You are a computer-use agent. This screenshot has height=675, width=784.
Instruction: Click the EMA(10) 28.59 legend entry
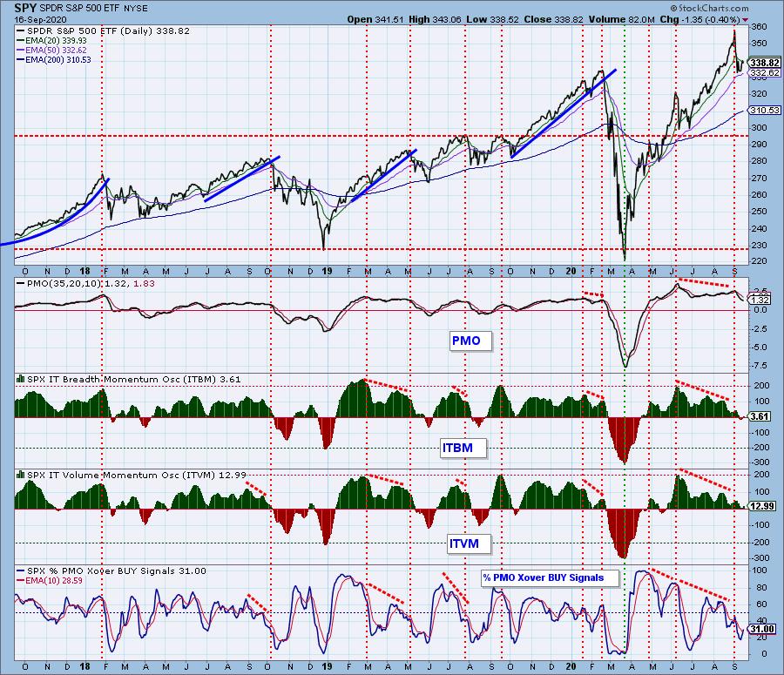pos(50,580)
